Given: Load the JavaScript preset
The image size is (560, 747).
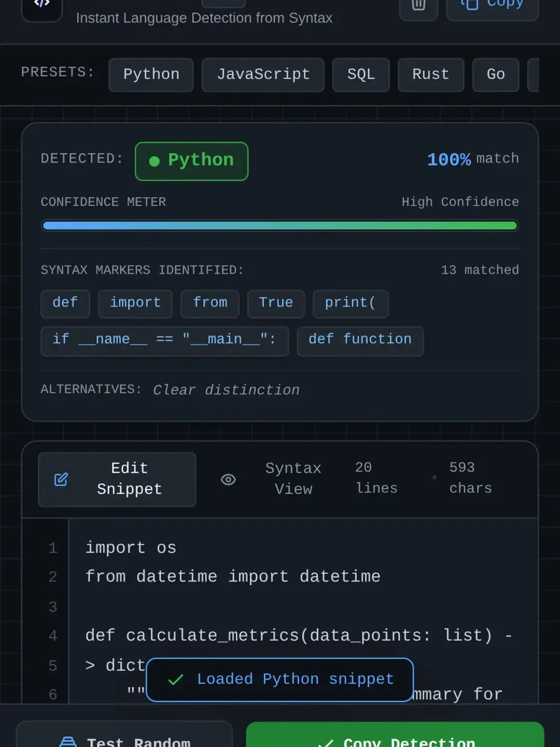Looking at the screenshot, I should (x=263, y=75).
